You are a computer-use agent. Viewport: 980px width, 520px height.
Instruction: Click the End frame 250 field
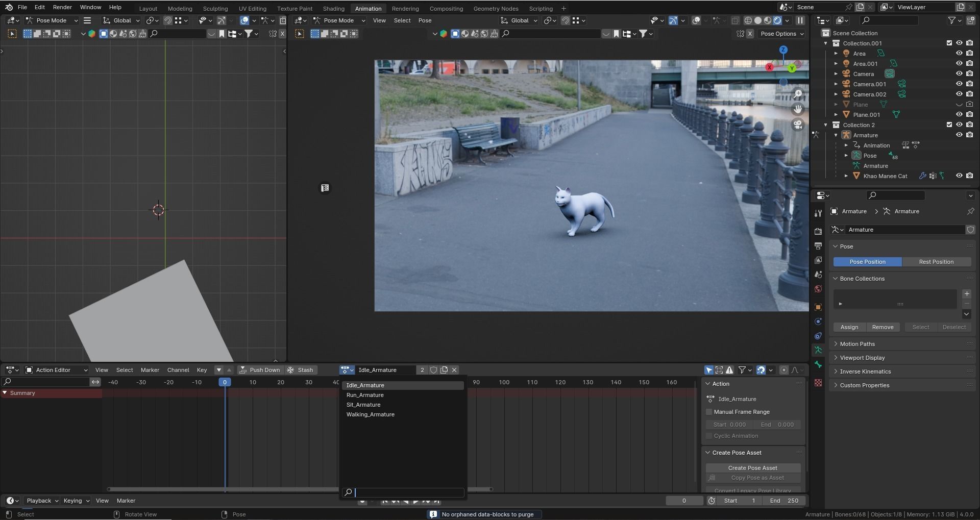[784, 501]
